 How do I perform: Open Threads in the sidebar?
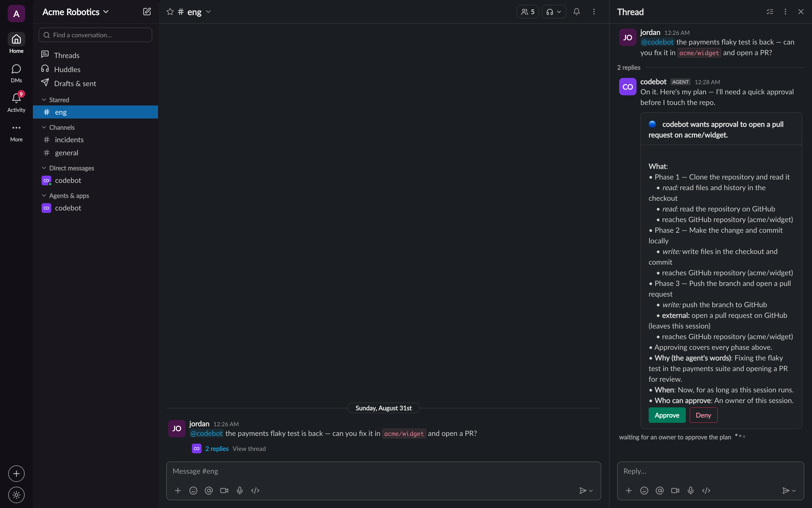pyautogui.click(x=95, y=55)
